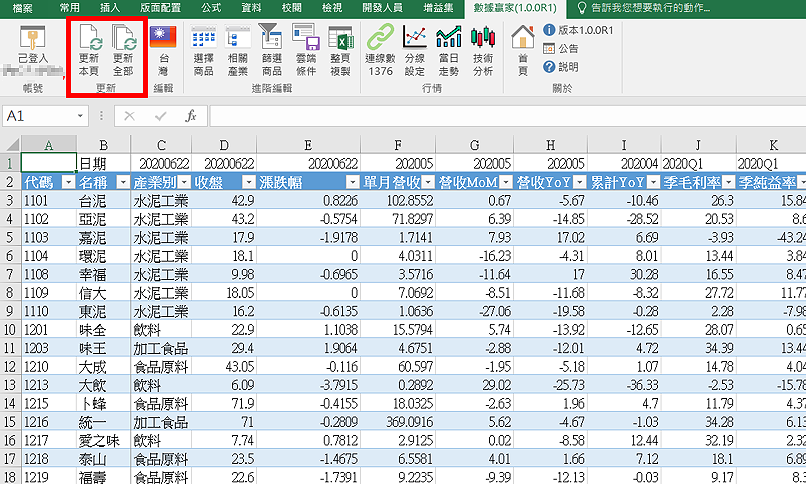Open 當日走勢 intraday trend chart
806x484 pixels.
click(448, 51)
